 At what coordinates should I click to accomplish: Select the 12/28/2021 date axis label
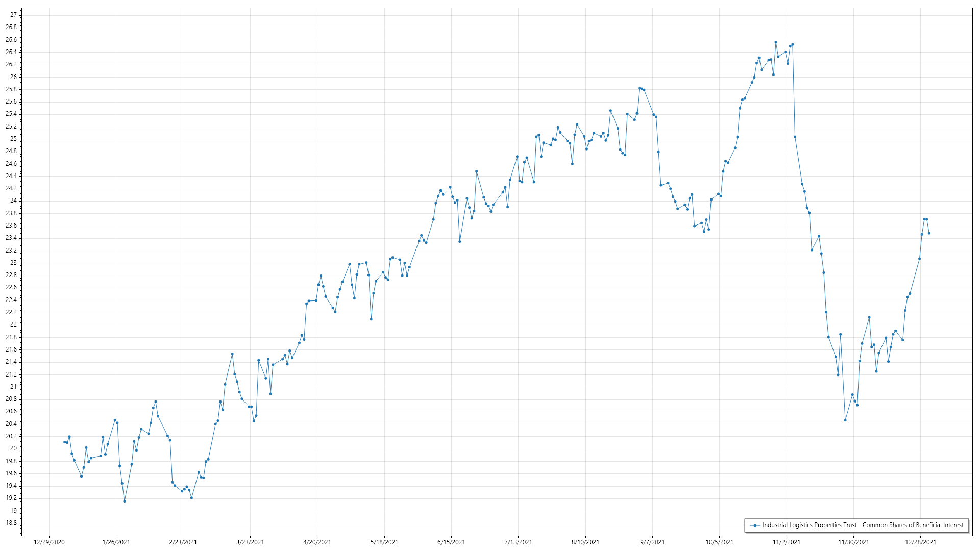(x=921, y=542)
